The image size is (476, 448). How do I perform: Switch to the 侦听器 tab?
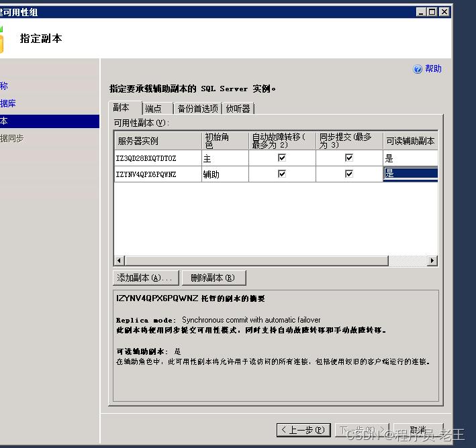pos(238,109)
